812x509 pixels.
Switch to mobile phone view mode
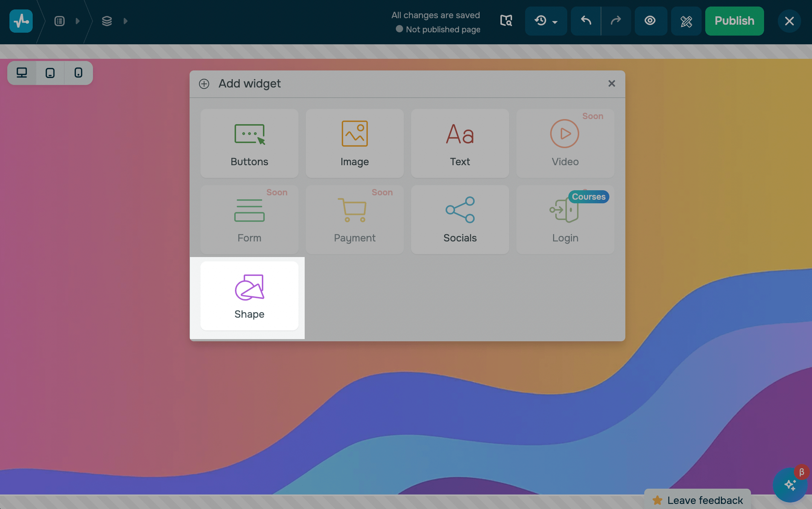coord(78,73)
